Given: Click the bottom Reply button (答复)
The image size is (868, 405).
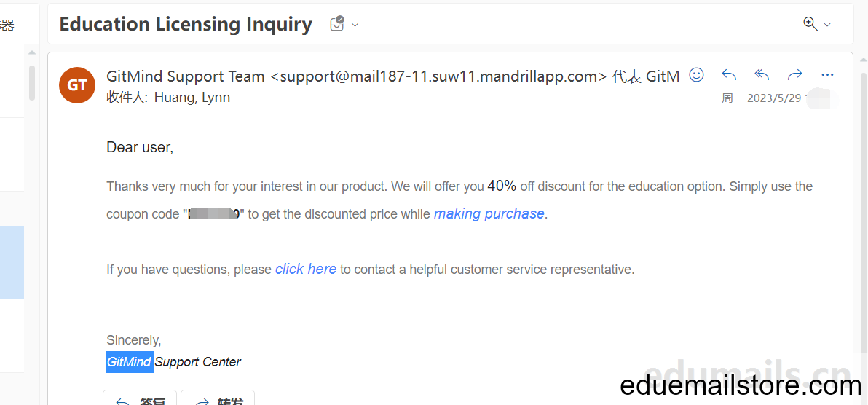Looking at the screenshot, I should pos(140,398).
